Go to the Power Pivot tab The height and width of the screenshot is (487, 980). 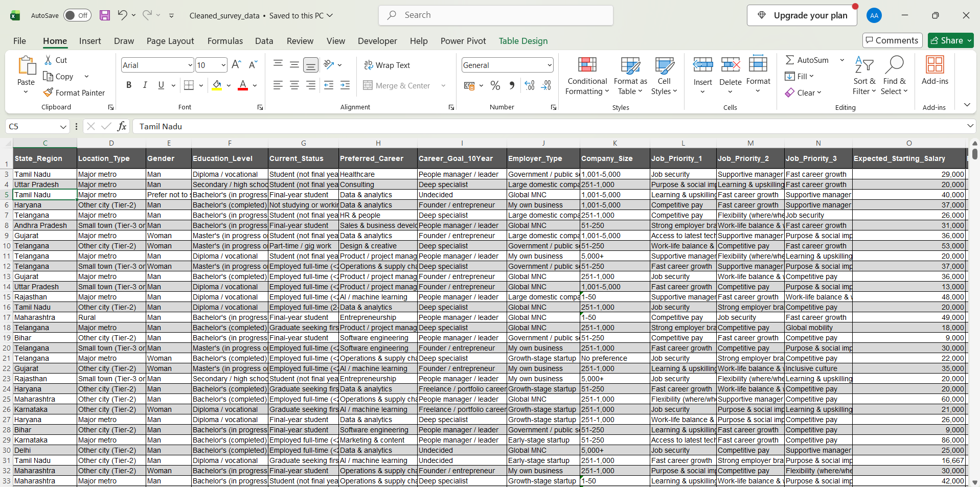point(463,41)
